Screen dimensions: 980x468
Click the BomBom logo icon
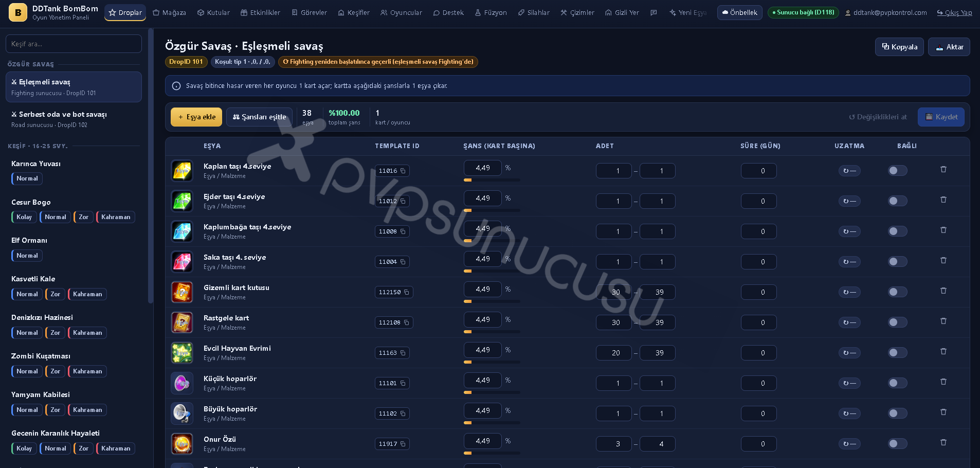(x=18, y=12)
